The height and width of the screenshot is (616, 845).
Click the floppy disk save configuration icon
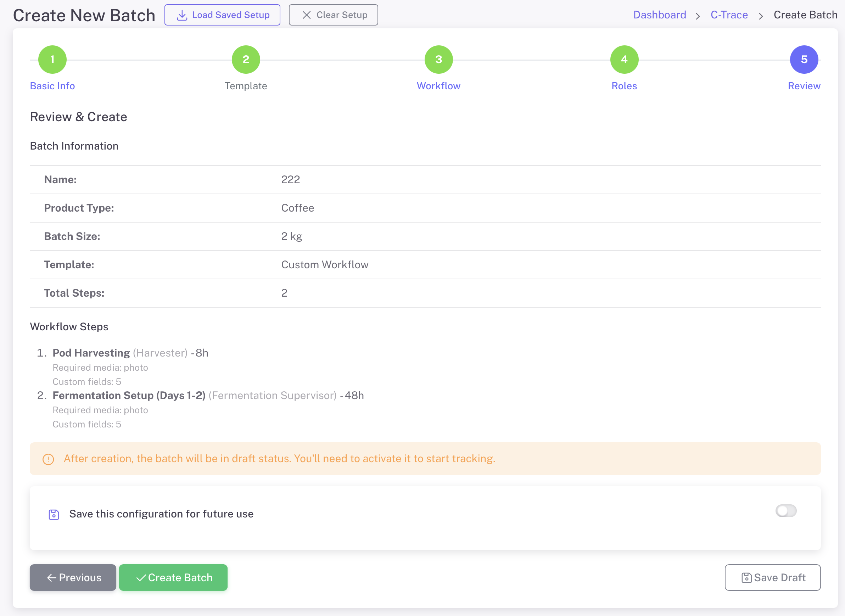point(54,514)
